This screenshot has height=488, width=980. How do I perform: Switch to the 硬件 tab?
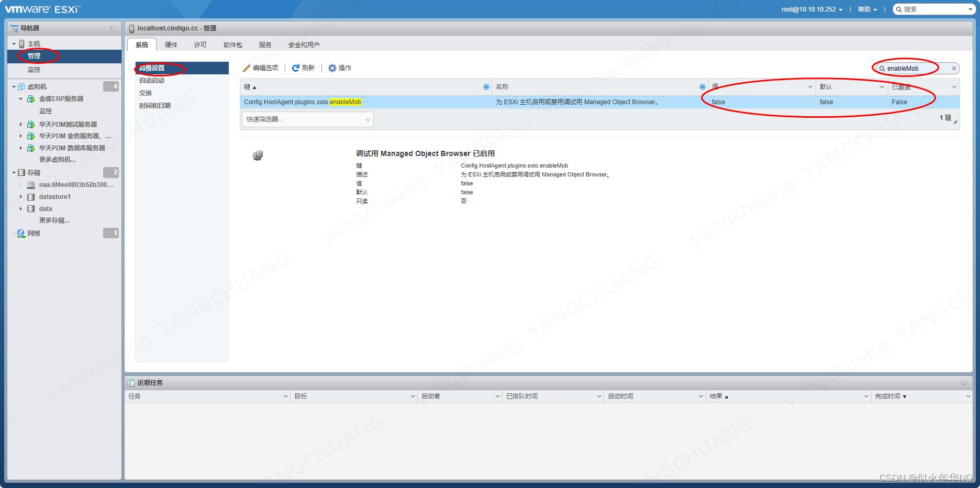[x=171, y=45]
